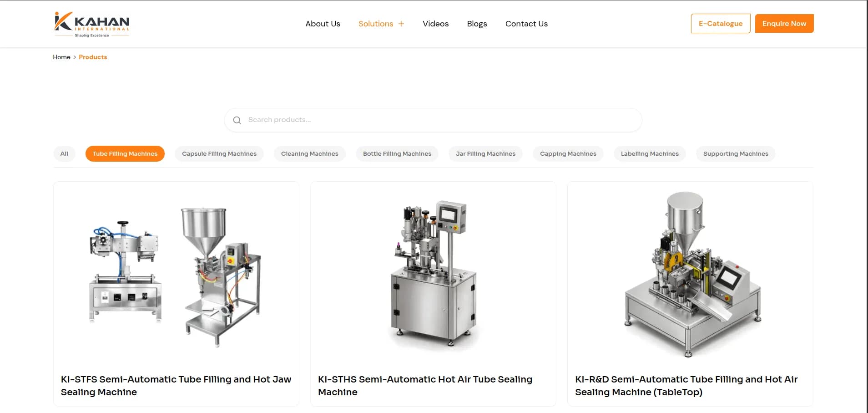The height and width of the screenshot is (413, 868).
Task: Filter by Capsule Filling Machines
Action: tap(219, 154)
